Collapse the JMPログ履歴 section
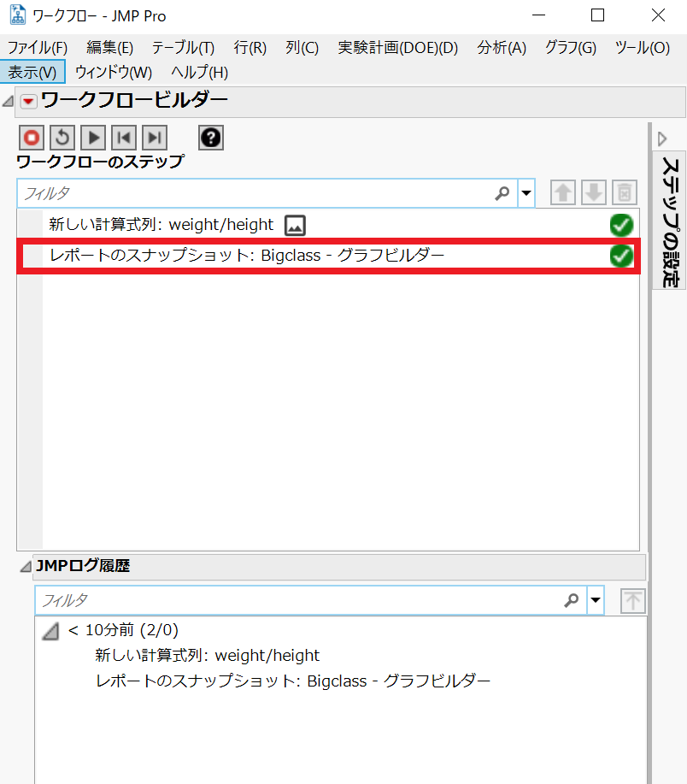Image resolution: width=687 pixels, height=784 pixels. click(x=25, y=567)
